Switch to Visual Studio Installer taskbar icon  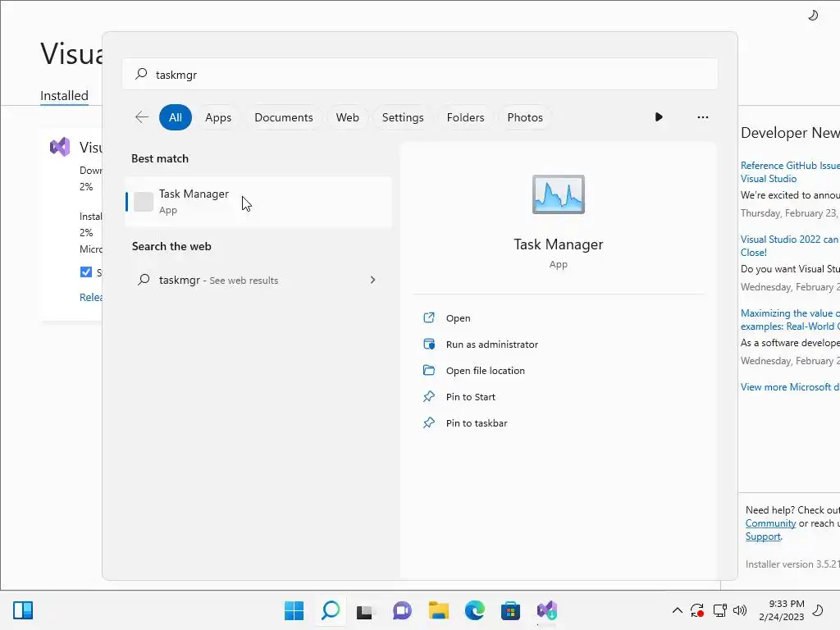tap(547, 610)
